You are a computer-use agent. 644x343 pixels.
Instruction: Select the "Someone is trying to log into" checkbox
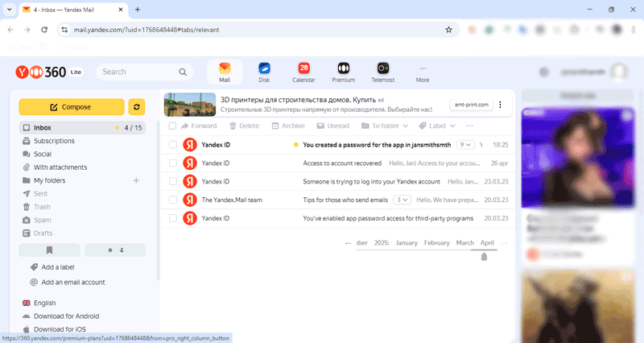173,181
